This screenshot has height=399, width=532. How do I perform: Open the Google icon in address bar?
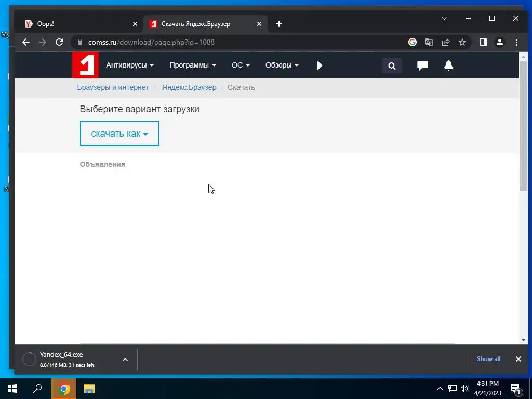(412, 42)
